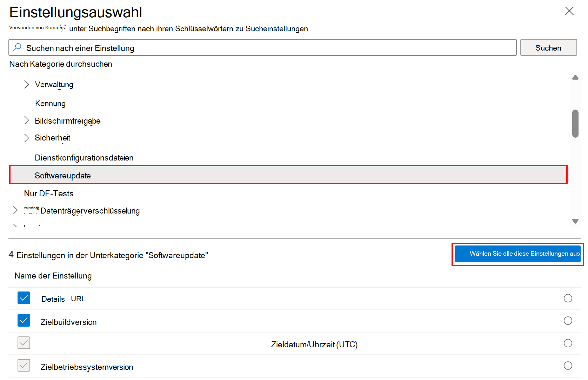The height and width of the screenshot is (380, 588).
Task: Focus the 'Suchen nach einer Einstellung' field
Action: tap(262, 47)
